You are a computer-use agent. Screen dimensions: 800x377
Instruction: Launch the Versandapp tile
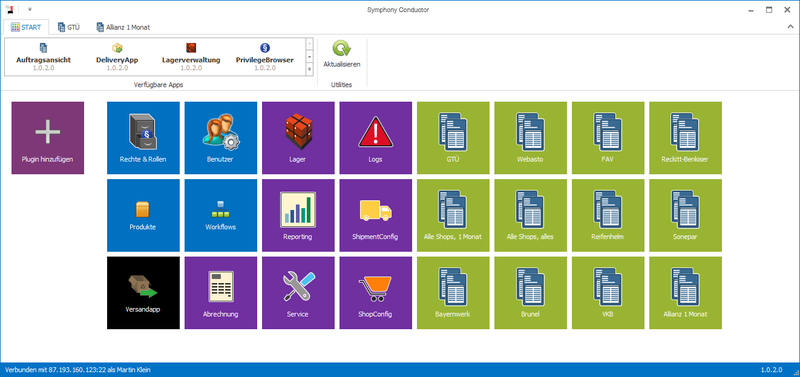tap(143, 293)
